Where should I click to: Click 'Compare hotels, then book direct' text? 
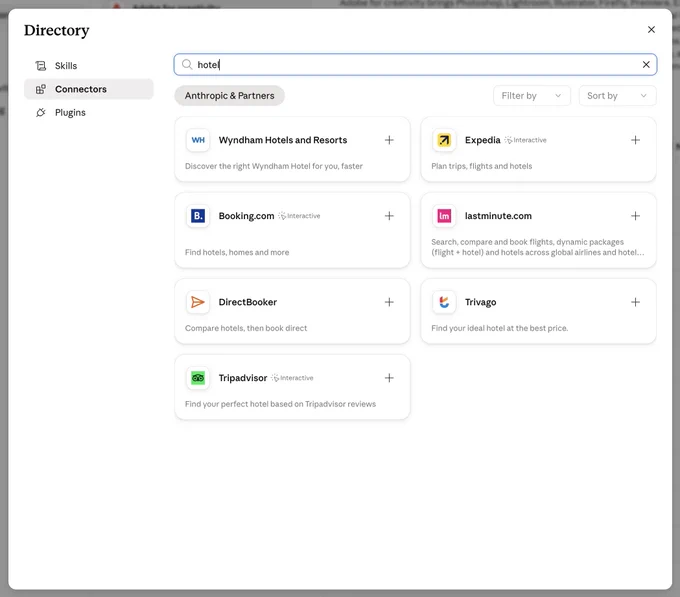tap(246, 328)
